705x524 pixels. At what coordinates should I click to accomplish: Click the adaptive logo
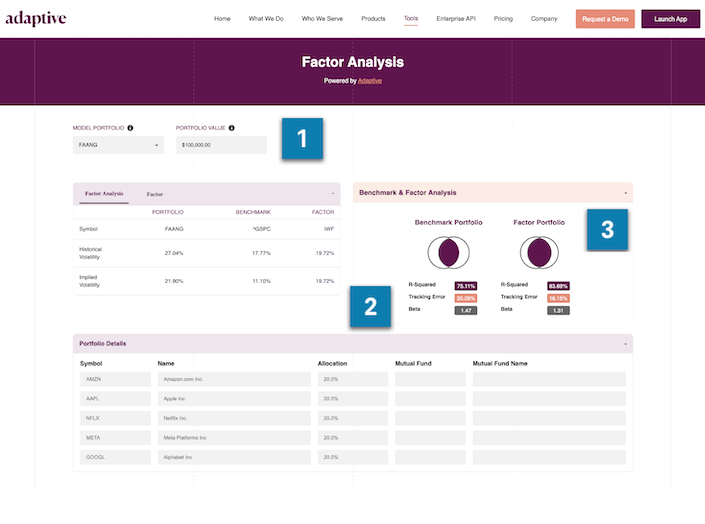click(x=36, y=18)
